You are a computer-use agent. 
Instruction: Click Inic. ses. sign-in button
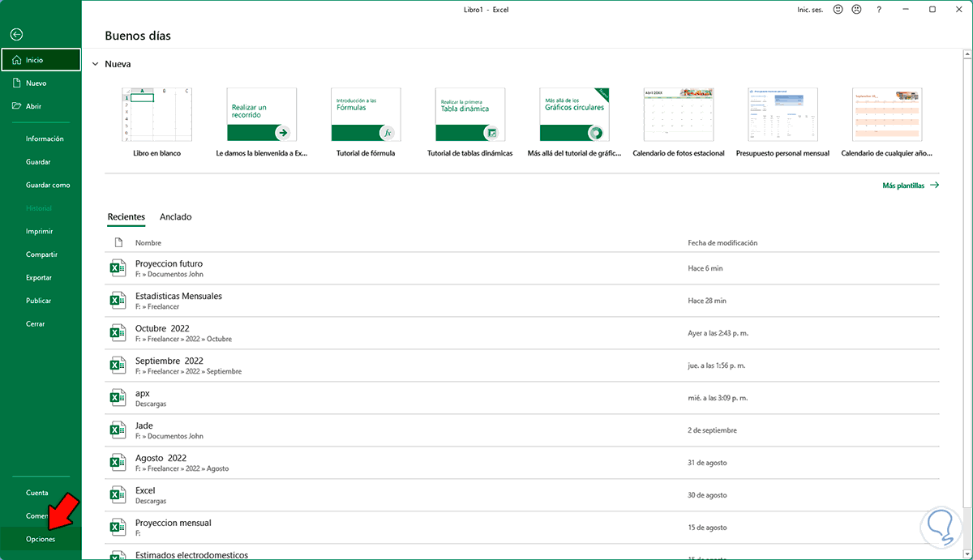810,10
